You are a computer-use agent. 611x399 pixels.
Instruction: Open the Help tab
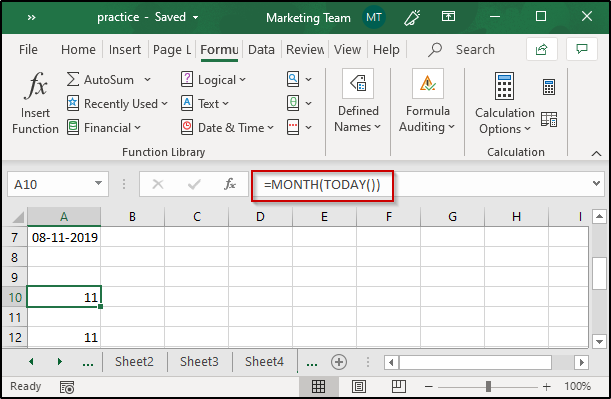pos(386,49)
